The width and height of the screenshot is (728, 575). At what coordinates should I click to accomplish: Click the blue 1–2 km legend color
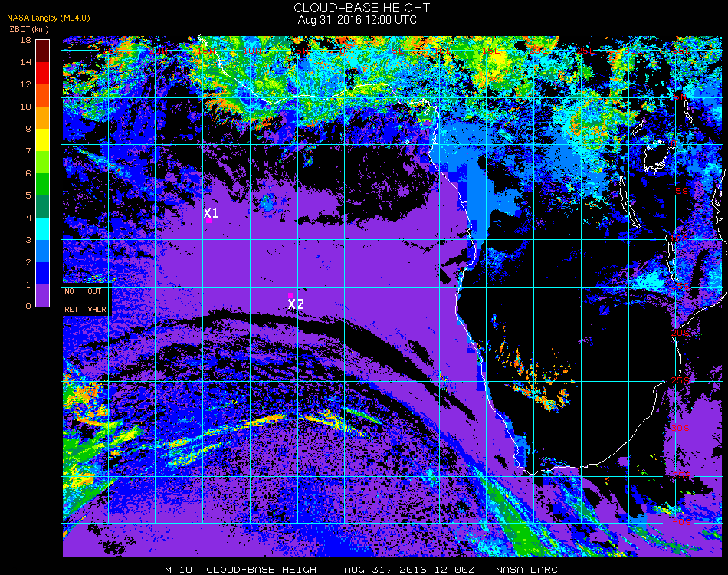click(42, 274)
